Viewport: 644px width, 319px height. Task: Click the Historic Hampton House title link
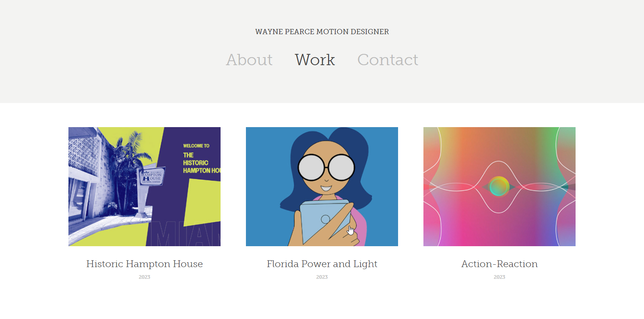(x=144, y=264)
